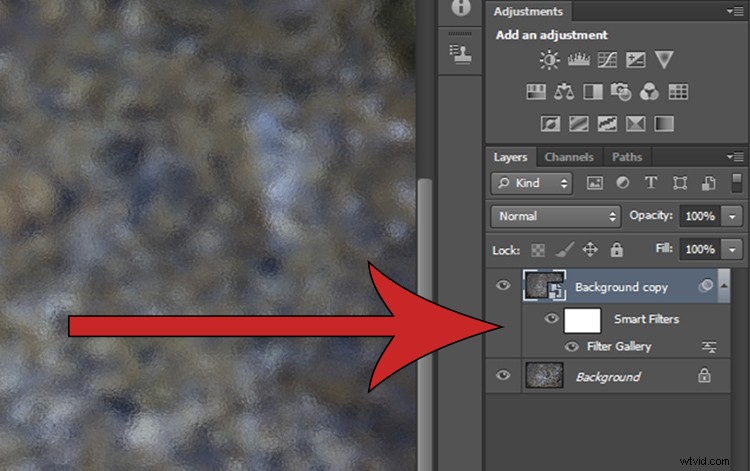Viewport: 750px width, 471px height.
Task: Add a Posterize adjustment
Action: point(579,123)
